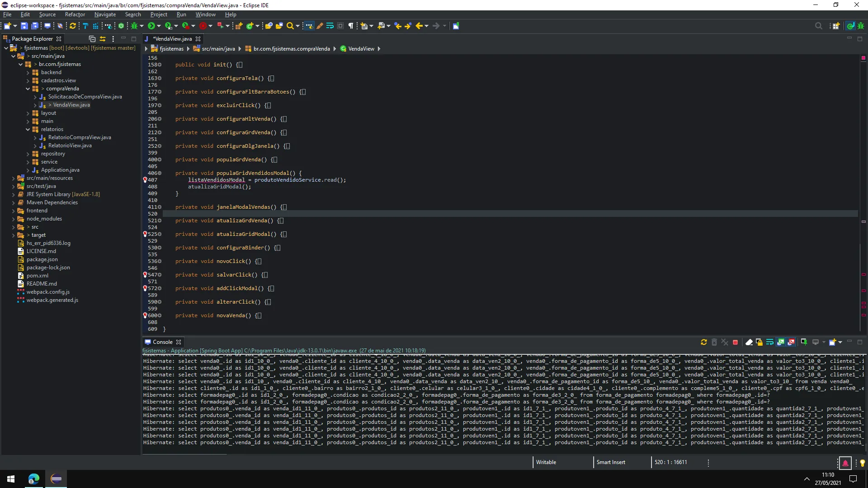The height and width of the screenshot is (488, 868).
Task: Open the Run button dropdown arrow
Action: [x=159, y=26]
